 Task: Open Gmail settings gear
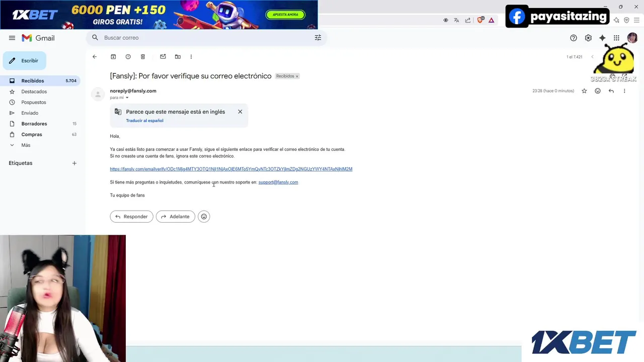(588, 38)
